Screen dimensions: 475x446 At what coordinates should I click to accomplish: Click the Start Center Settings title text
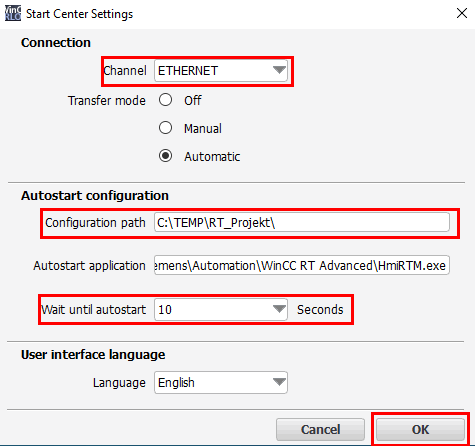tap(79, 14)
